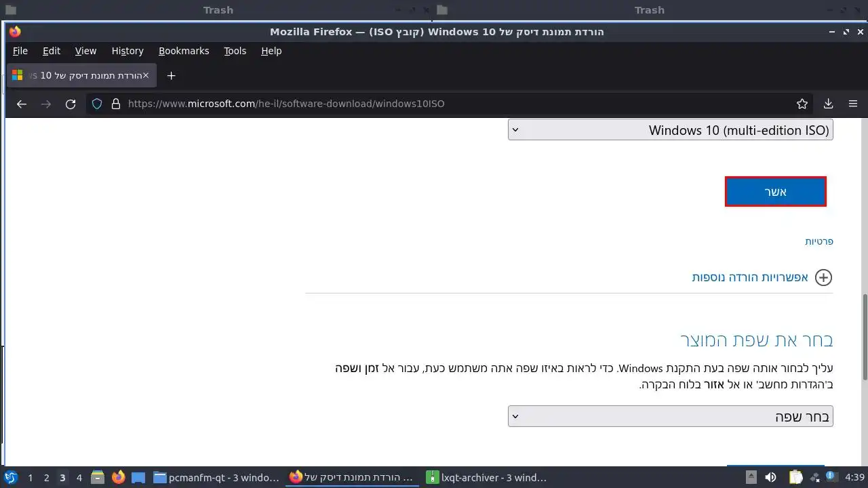This screenshot has width=868, height=488.
Task: Minimize the Firefox window
Action: click(832, 32)
